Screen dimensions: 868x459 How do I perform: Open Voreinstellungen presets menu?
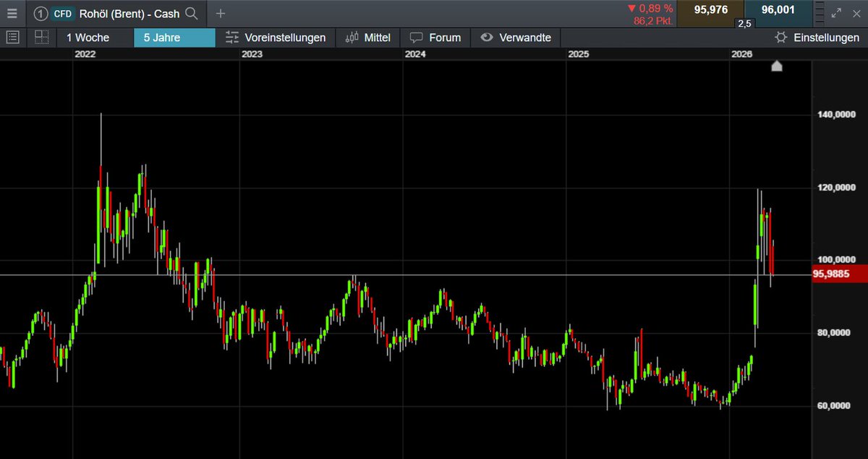[275, 38]
